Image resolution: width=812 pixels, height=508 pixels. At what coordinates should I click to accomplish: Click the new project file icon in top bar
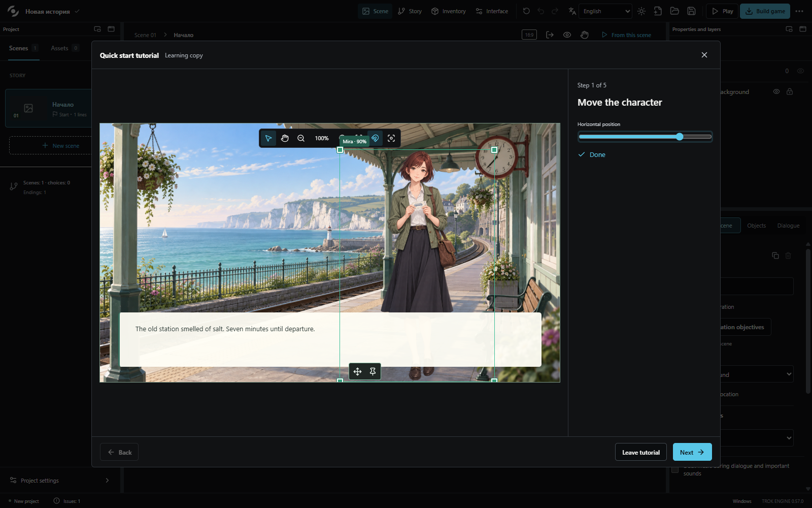coord(658,11)
